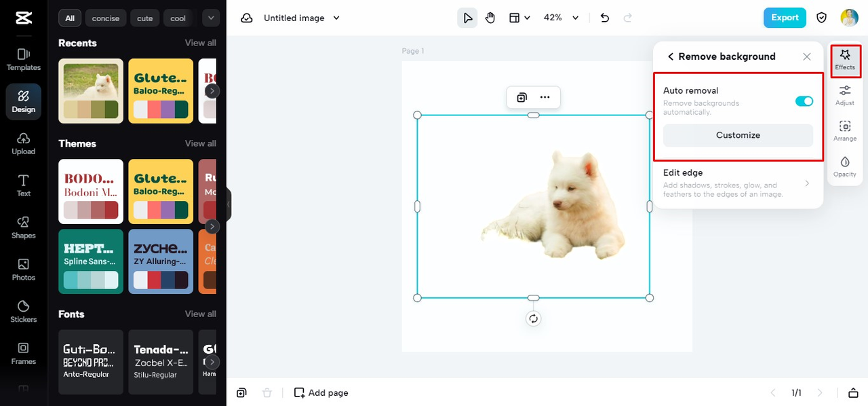Click the rotate handle below the image
This screenshot has width=868, height=406.
[534, 318]
